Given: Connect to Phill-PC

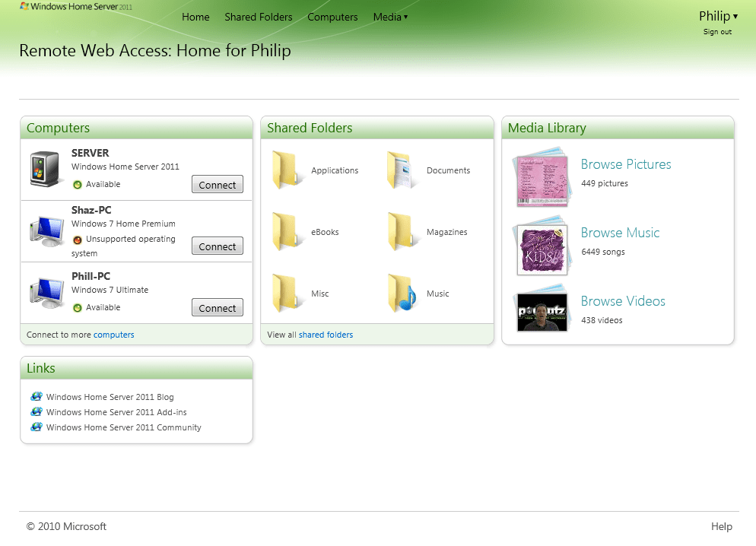Looking at the screenshot, I should click(217, 307).
